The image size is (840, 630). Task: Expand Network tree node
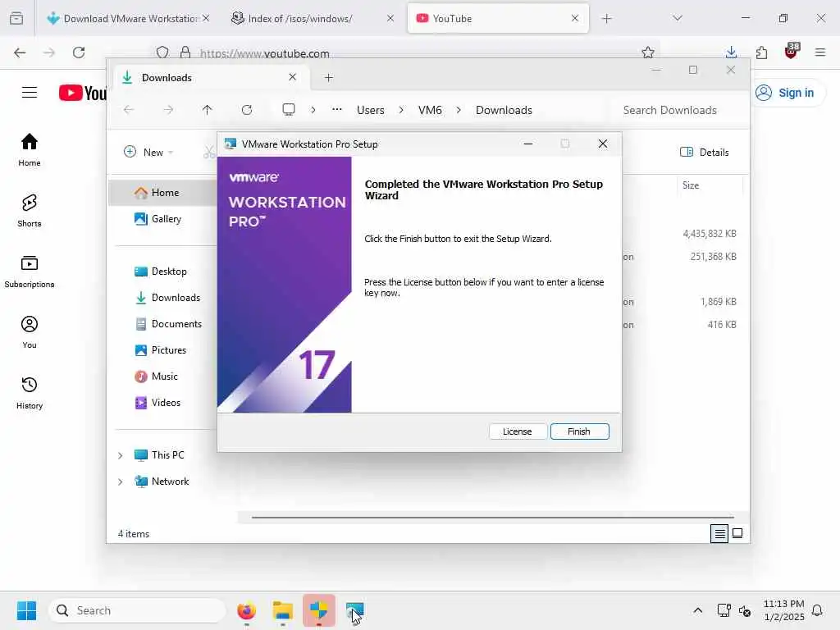[x=120, y=482]
